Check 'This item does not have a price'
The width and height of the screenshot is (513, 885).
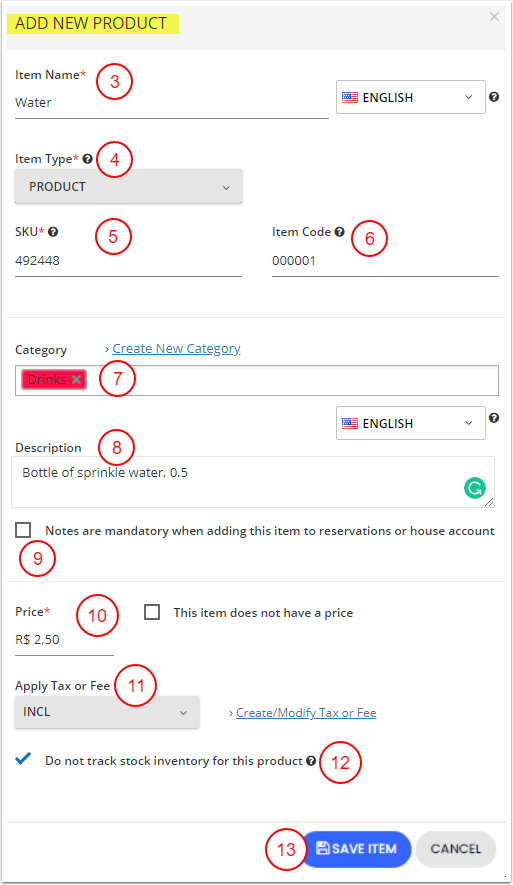(x=152, y=612)
